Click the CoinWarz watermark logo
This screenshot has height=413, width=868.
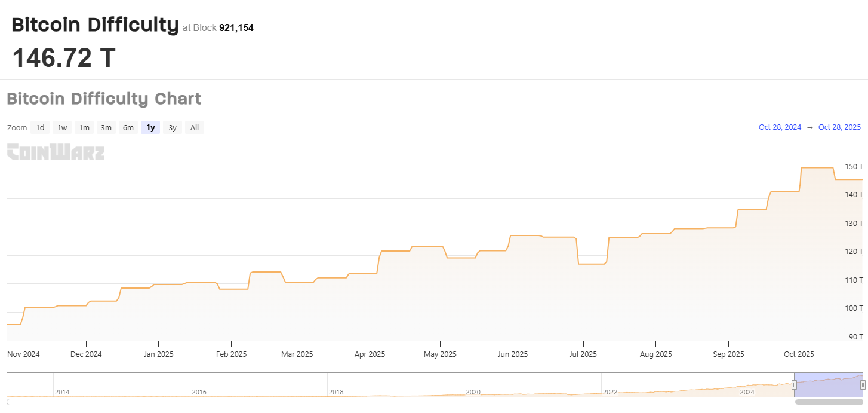pyautogui.click(x=56, y=152)
